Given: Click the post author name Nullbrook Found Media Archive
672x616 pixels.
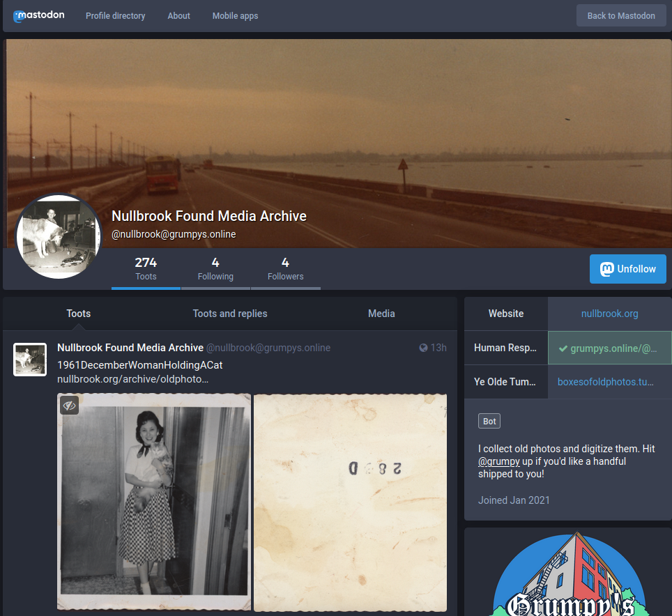Looking at the screenshot, I should [130, 348].
